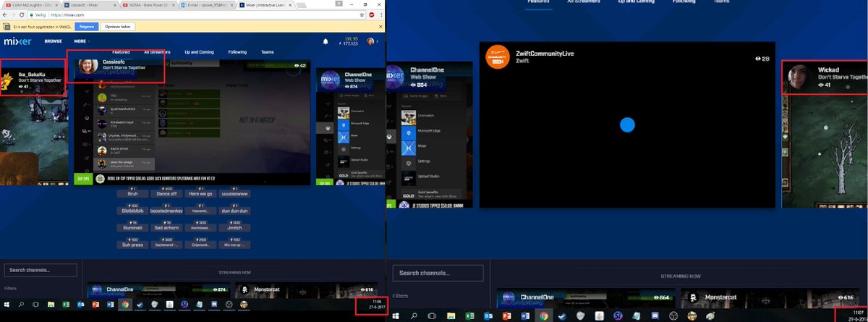868x322 pixels.
Task: Open Word from left screenshot taskbar
Action: point(110,305)
